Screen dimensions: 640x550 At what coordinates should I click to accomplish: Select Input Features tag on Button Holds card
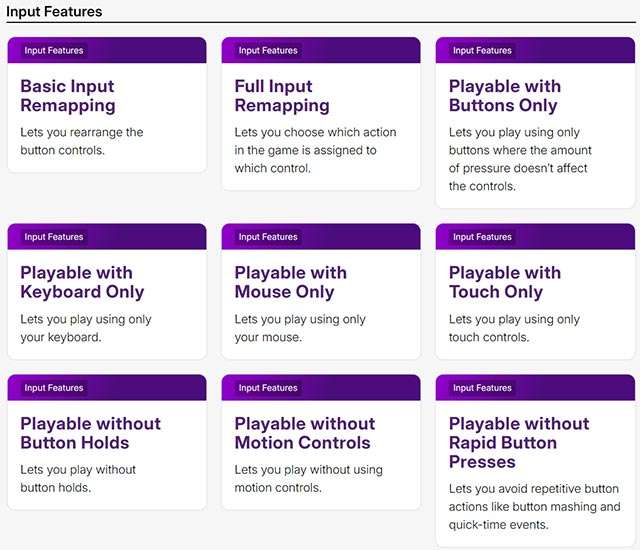[x=54, y=388]
